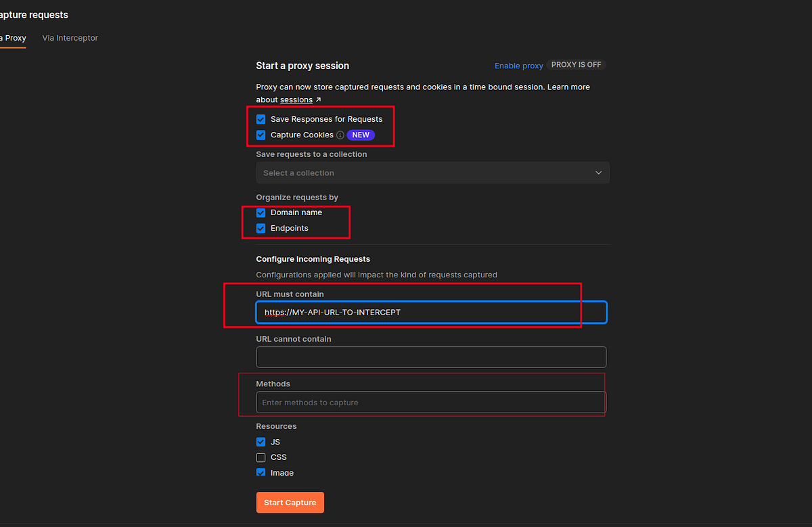Image resolution: width=812 pixels, height=527 pixels.
Task: Click the PROXY IS OFF status badge
Action: (x=575, y=64)
